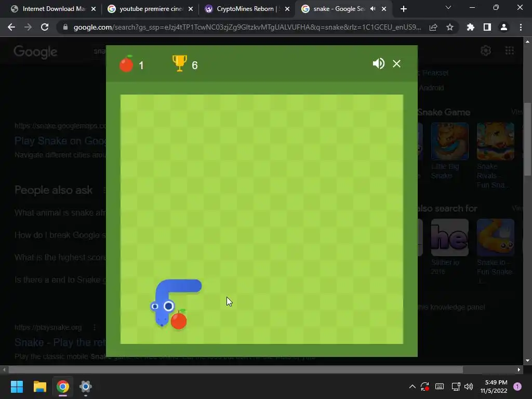Open the playsnake.org Snake result
Viewport: 532px width, 399px height.
60,342
